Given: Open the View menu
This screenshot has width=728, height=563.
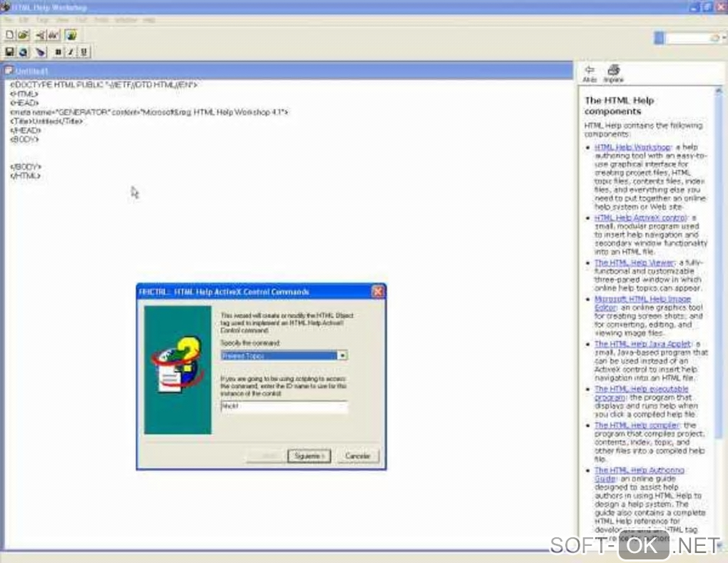Looking at the screenshot, I should tap(62, 20).
